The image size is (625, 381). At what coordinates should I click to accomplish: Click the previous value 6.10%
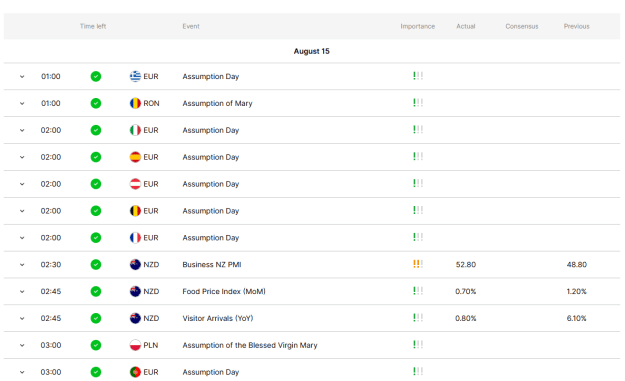pos(576,318)
